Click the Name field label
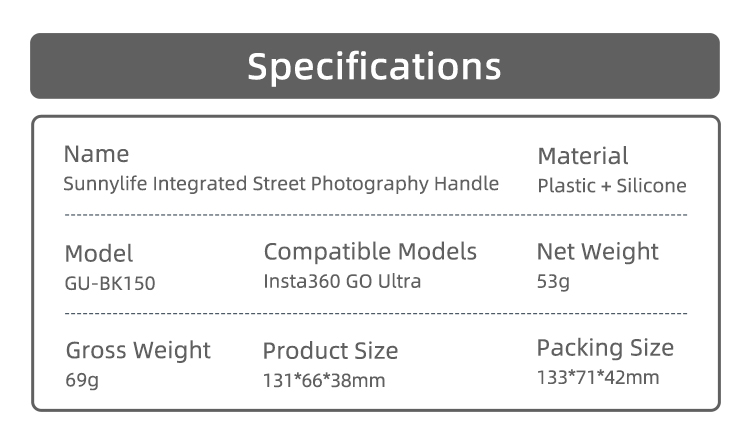The height and width of the screenshot is (439, 750). tap(96, 154)
